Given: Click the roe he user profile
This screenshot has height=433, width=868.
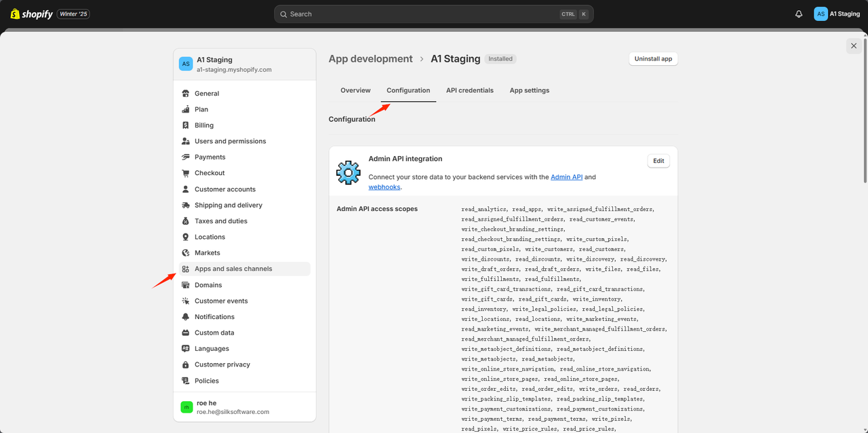Looking at the screenshot, I should [245, 407].
